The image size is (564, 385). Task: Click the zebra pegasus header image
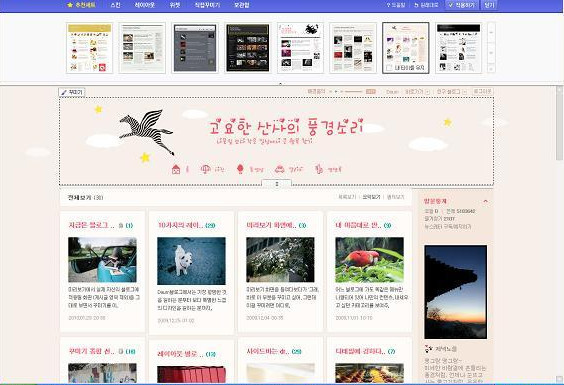[x=147, y=132]
